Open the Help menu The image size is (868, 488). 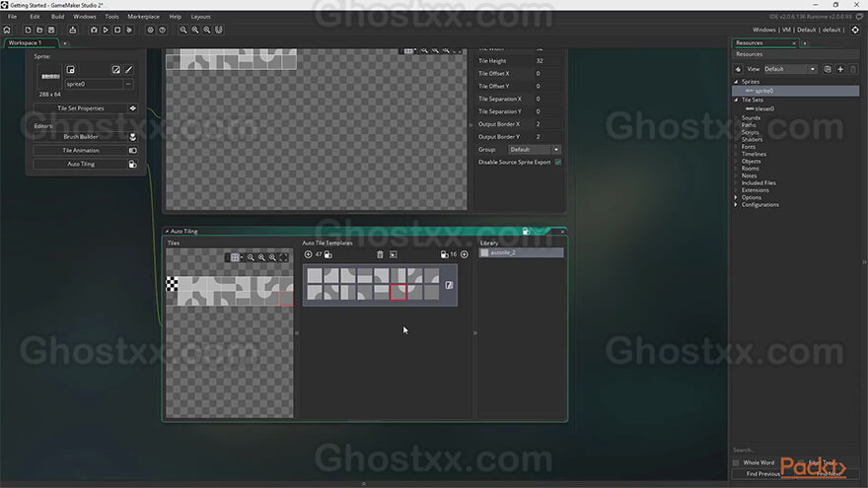point(176,17)
